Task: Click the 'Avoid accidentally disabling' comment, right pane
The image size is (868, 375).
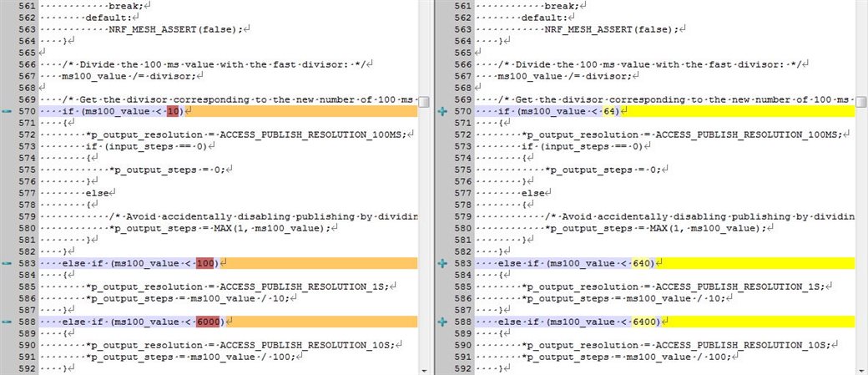Action: (699, 216)
